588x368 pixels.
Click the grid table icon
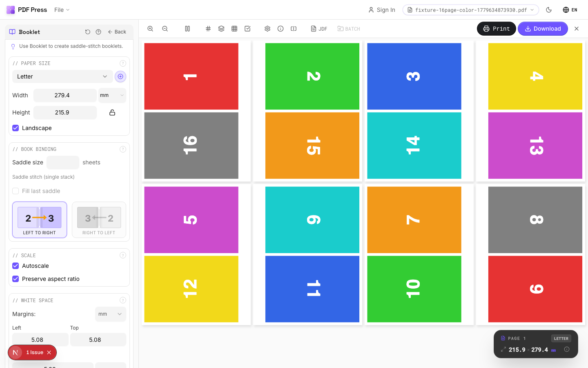coord(234,29)
